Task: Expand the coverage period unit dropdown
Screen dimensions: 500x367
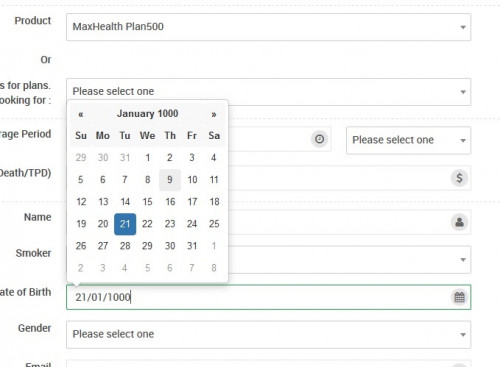Action: (x=408, y=140)
